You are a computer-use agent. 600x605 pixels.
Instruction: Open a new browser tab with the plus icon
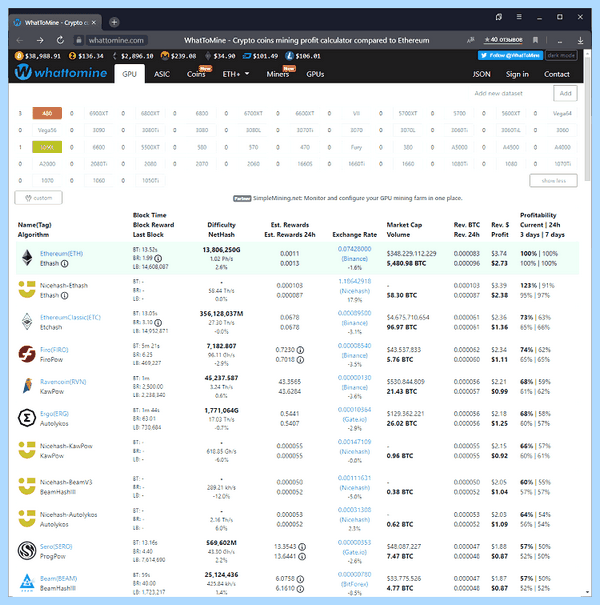(114, 22)
